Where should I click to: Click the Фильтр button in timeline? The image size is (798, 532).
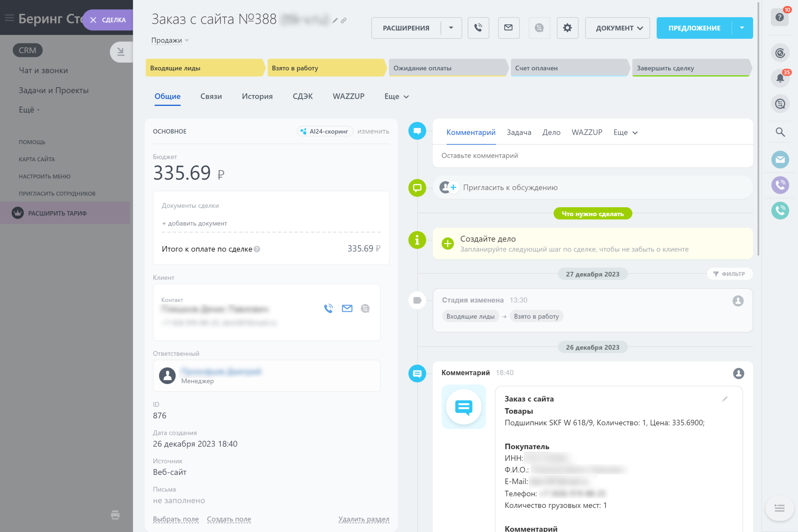point(729,274)
